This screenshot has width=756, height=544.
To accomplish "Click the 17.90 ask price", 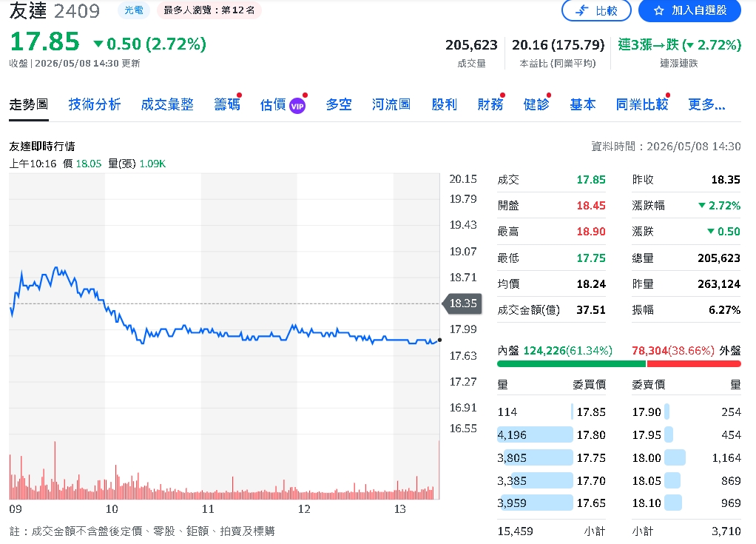I will [x=646, y=412].
